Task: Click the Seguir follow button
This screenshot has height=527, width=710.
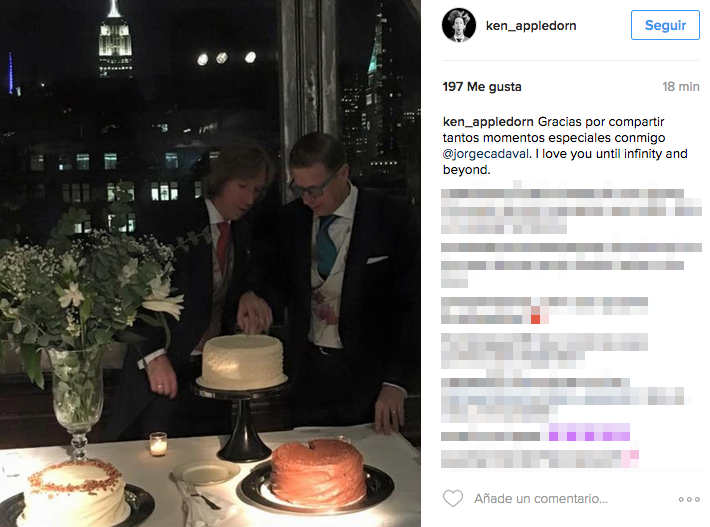Action: point(665,25)
